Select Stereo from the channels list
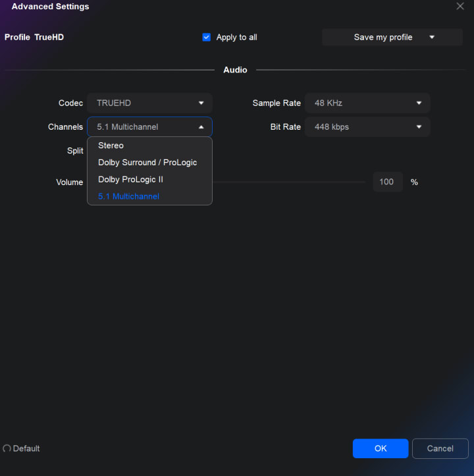474x476 pixels. tap(149, 145)
